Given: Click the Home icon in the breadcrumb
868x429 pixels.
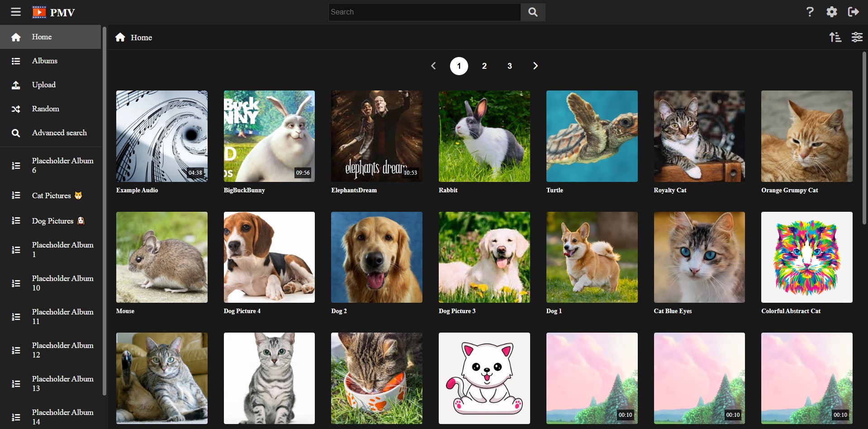Looking at the screenshot, I should [x=120, y=37].
